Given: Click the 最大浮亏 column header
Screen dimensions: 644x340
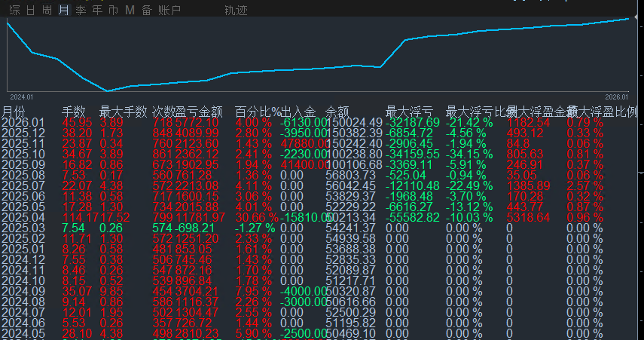Looking at the screenshot, I should [410, 112].
